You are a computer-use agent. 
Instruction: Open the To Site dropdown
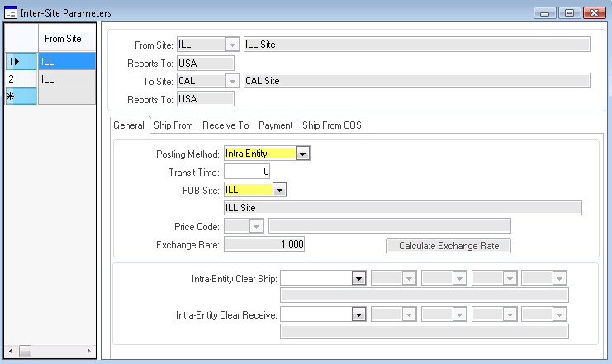click(x=231, y=81)
